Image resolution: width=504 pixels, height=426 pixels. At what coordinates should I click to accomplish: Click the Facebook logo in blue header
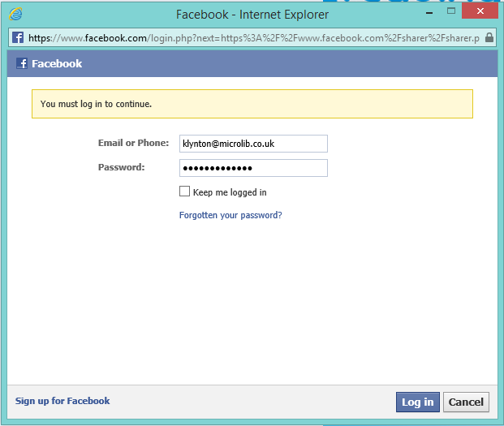click(22, 64)
